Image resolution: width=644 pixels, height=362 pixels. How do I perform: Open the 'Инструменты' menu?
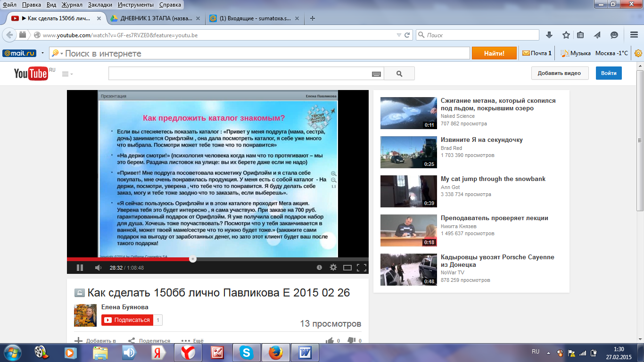coord(137,5)
